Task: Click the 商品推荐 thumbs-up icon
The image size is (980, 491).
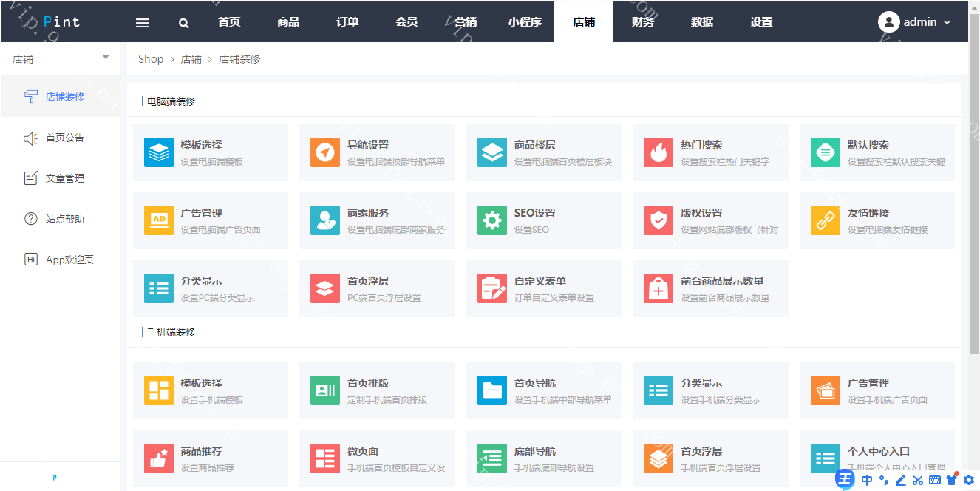Action: click(159, 458)
